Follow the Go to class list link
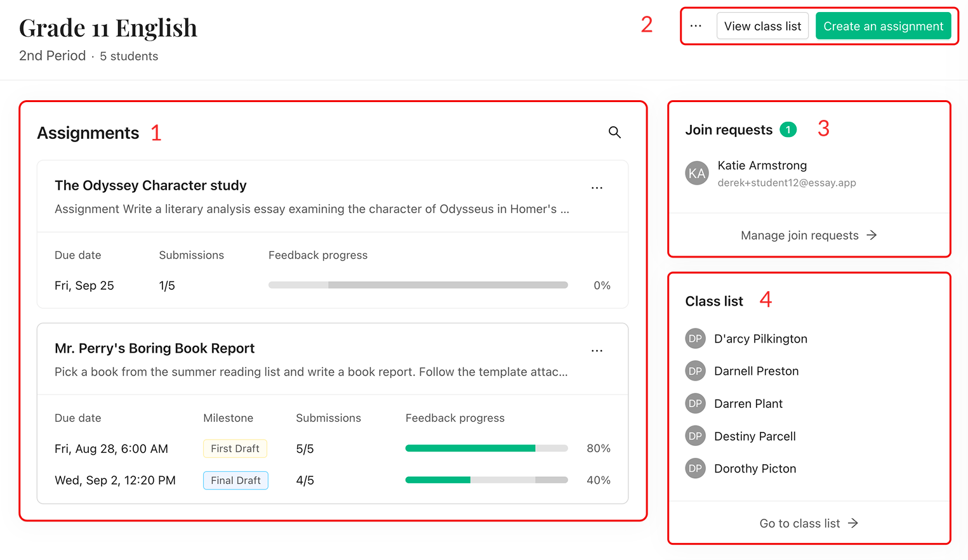The width and height of the screenshot is (968, 560). [x=809, y=523]
